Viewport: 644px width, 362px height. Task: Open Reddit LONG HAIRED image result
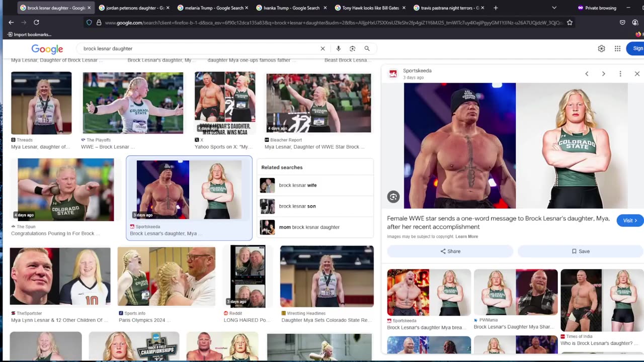[248, 277]
